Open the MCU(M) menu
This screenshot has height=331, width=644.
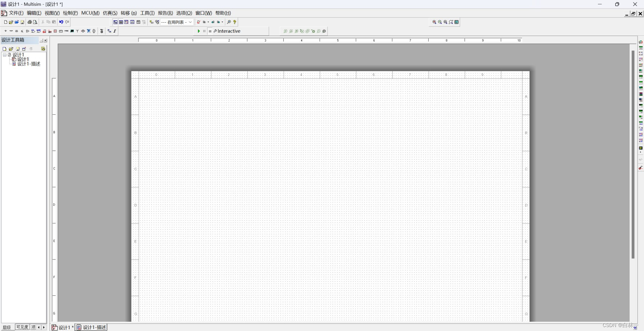point(90,13)
